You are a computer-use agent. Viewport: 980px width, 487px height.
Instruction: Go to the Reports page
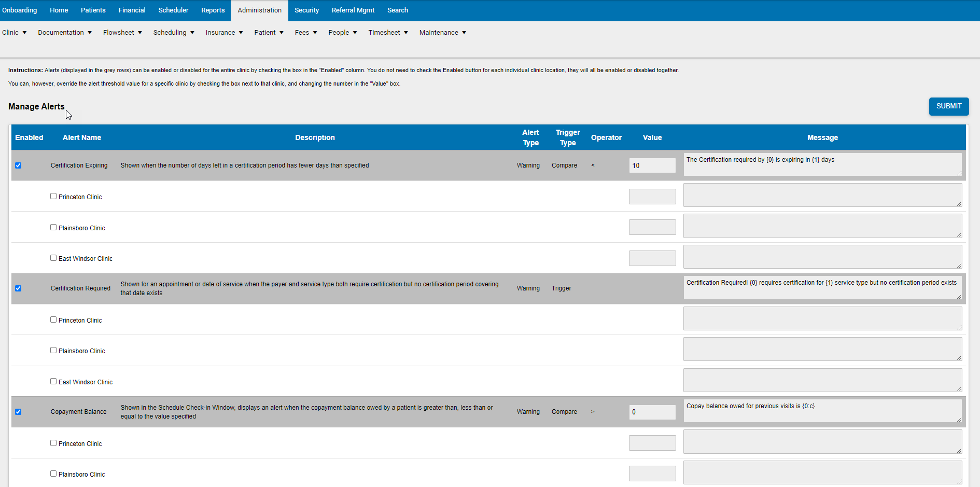[213, 10]
